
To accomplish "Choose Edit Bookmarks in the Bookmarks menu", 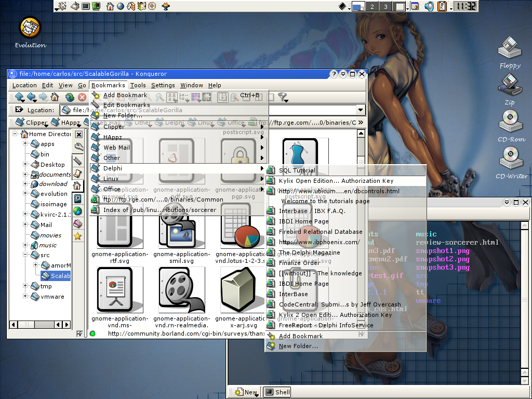I will click(179, 105).
